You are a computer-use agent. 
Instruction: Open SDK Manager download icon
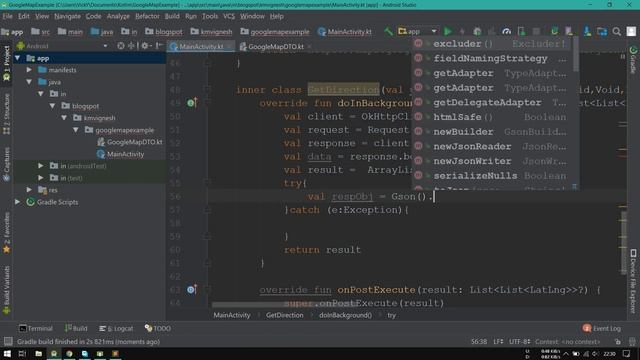(587, 31)
